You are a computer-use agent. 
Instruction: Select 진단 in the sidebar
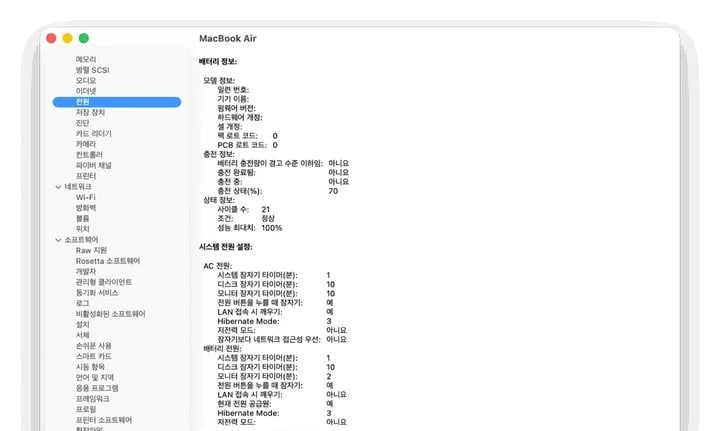pos(83,123)
